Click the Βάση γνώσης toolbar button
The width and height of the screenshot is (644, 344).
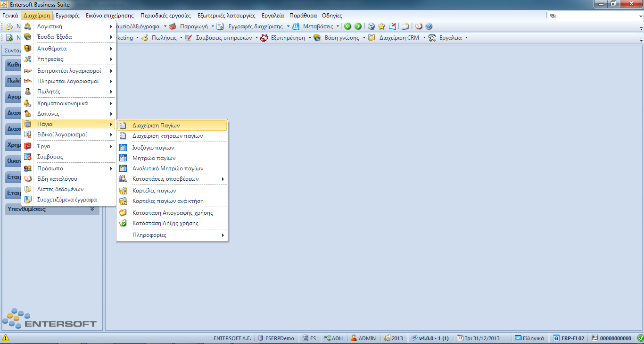click(x=337, y=38)
